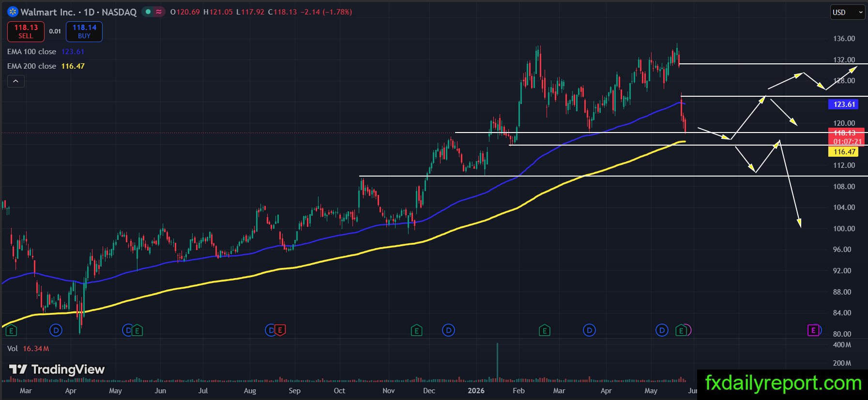Click the Sep label on the time axis
This screenshot has width=868, height=400.
pos(294,391)
